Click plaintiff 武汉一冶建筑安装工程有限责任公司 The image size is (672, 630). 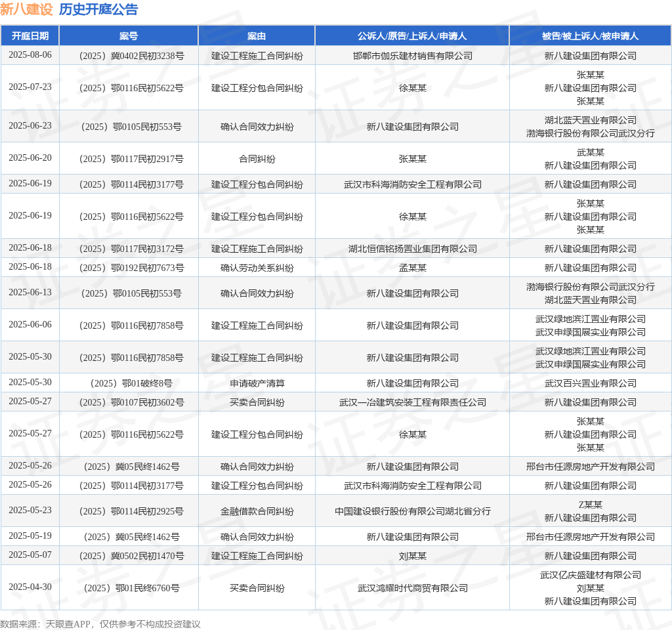pyautogui.click(x=413, y=402)
